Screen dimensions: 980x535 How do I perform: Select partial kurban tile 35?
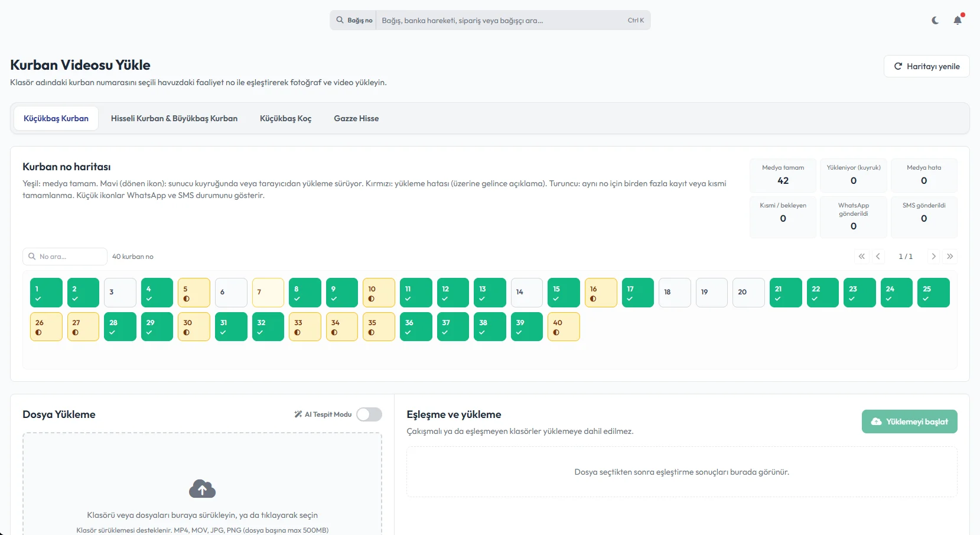tap(379, 326)
